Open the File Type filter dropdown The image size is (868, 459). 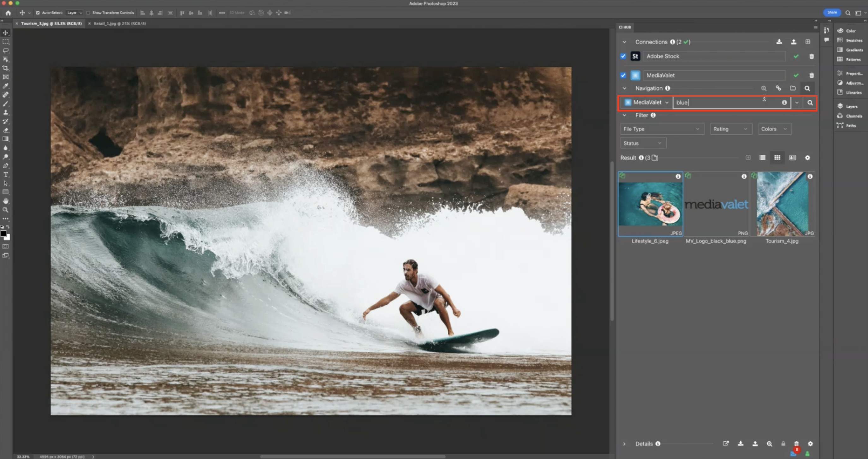point(662,129)
